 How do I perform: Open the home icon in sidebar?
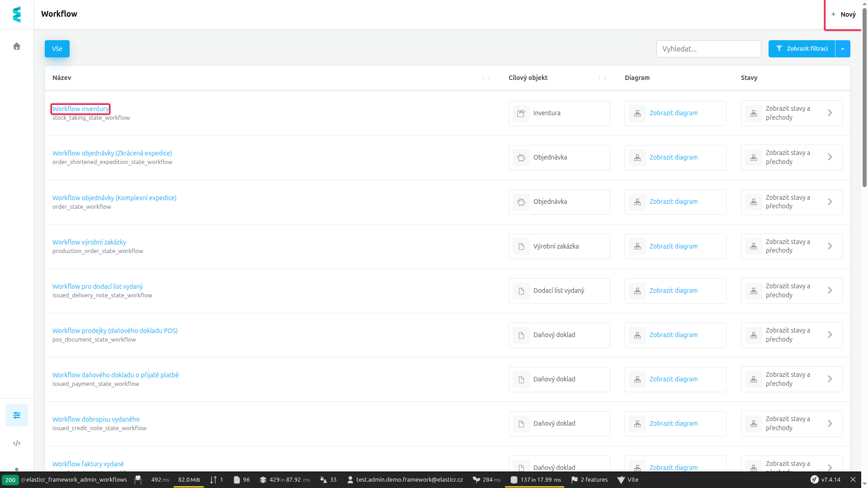[17, 46]
